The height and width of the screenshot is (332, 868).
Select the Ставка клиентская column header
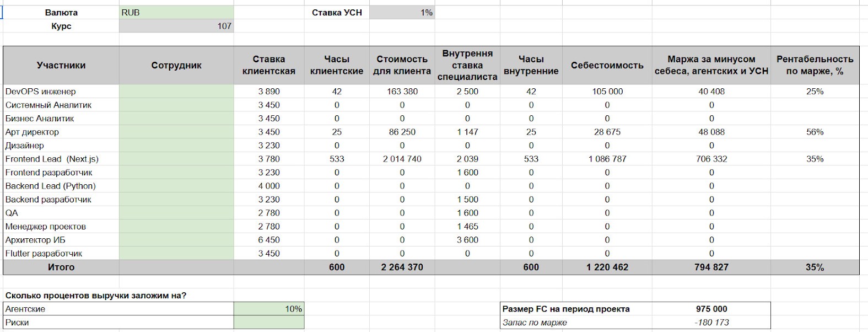point(268,65)
